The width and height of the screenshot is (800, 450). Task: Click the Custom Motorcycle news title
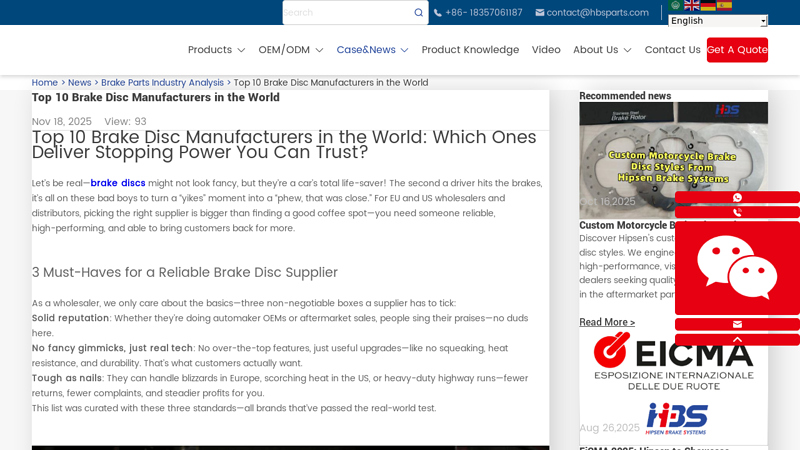click(627, 226)
